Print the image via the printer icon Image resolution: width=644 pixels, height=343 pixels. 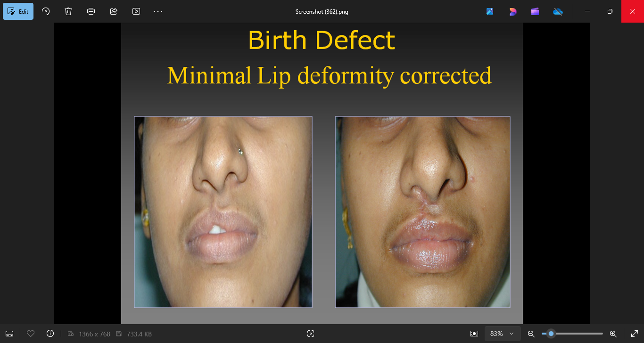point(91,11)
